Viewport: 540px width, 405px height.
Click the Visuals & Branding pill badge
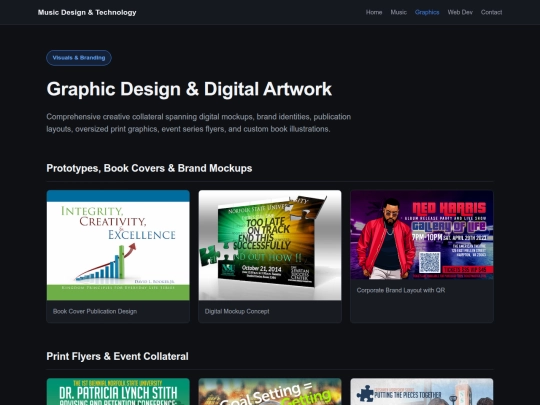[x=79, y=58]
